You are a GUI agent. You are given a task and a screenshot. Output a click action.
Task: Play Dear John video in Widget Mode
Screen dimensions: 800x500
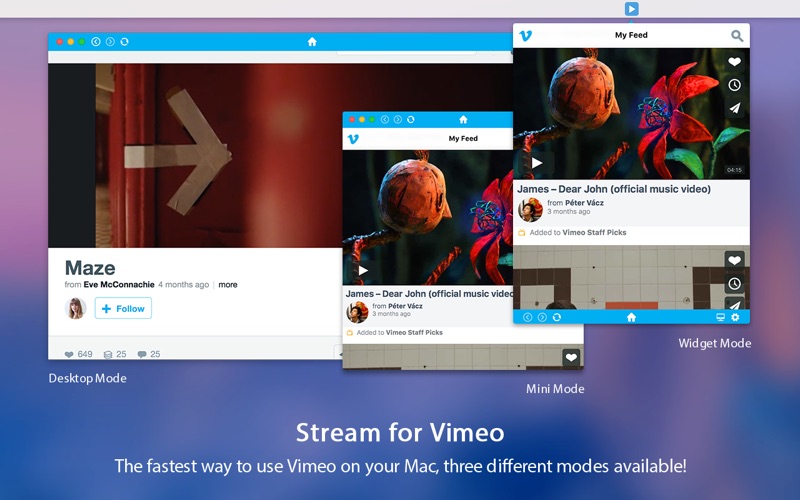[x=537, y=163]
